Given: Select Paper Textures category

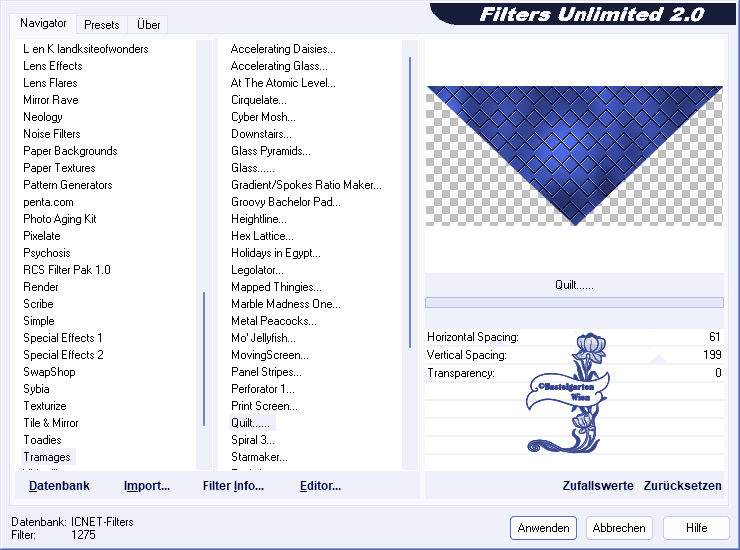Looking at the screenshot, I should [59, 168].
